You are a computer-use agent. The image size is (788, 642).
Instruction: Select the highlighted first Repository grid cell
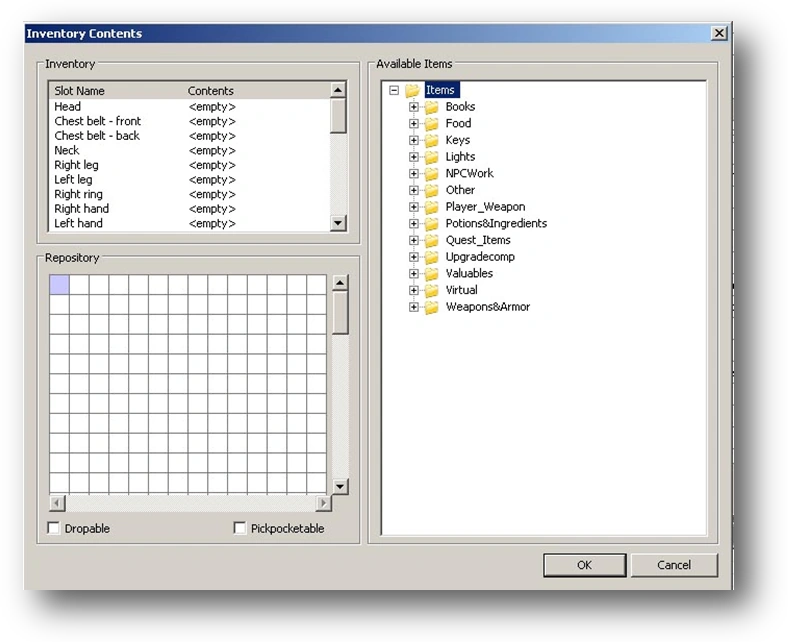tap(59, 285)
